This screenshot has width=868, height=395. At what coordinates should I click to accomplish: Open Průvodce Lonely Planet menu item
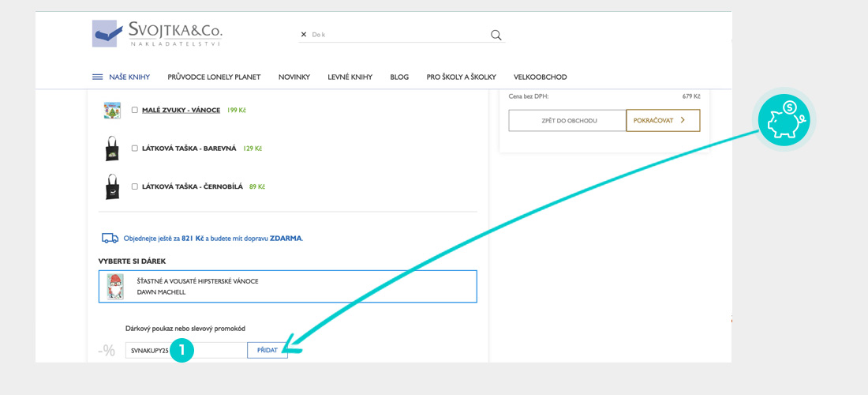tap(214, 77)
